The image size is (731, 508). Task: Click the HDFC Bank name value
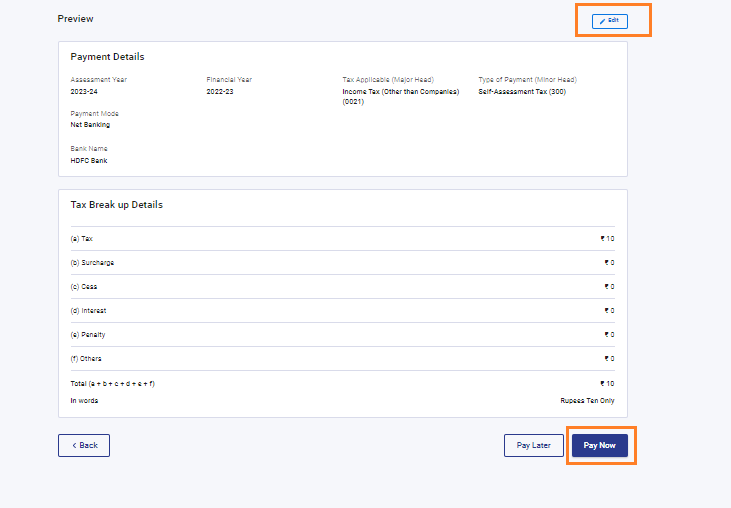[x=89, y=160]
